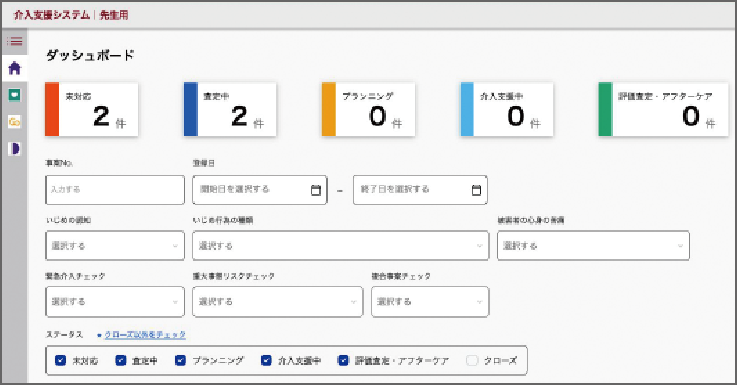Screen dimensions: 737x385
Task: Focus the 事案No. input field
Action: pyautogui.click(x=115, y=190)
